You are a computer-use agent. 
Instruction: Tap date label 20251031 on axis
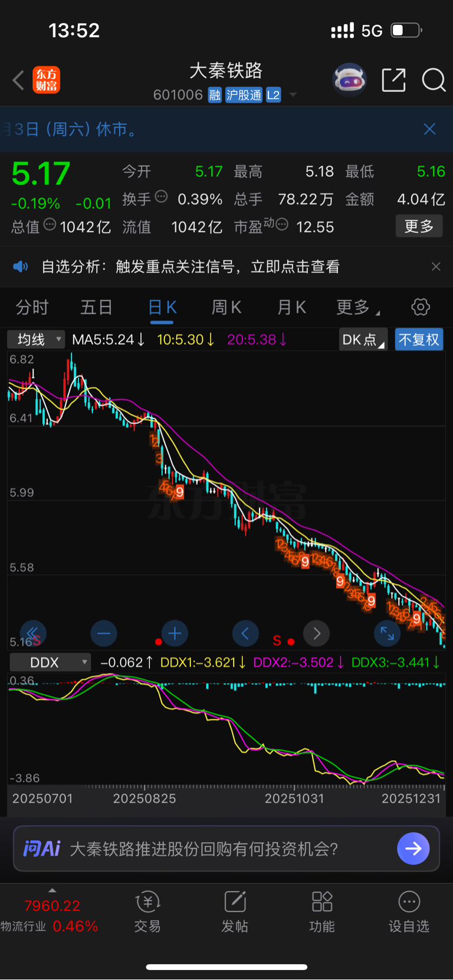[294, 798]
